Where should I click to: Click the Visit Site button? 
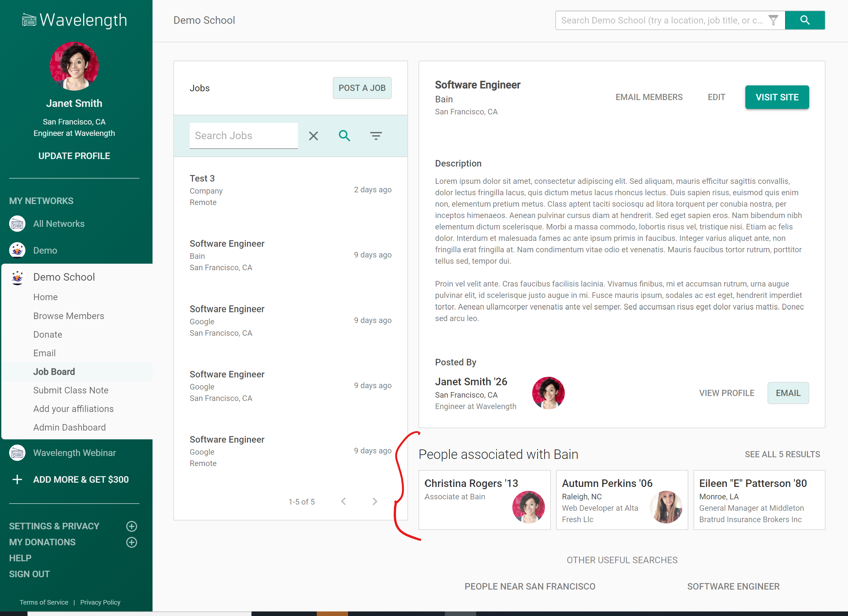coord(777,97)
